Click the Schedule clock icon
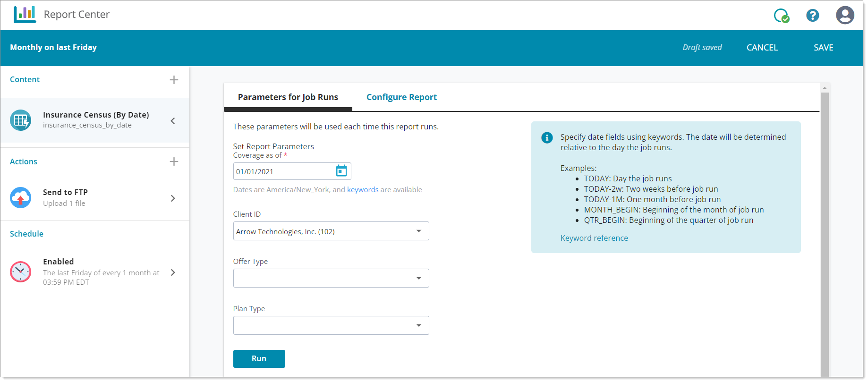This screenshot has width=868, height=382. (x=21, y=272)
